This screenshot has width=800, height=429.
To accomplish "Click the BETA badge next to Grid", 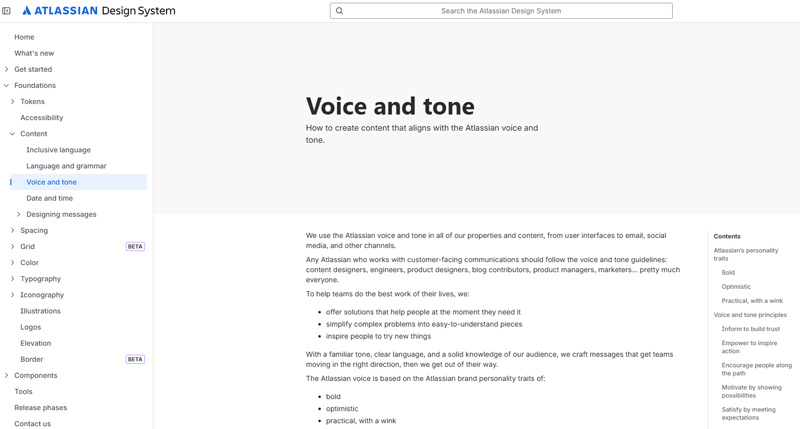I will pos(135,247).
